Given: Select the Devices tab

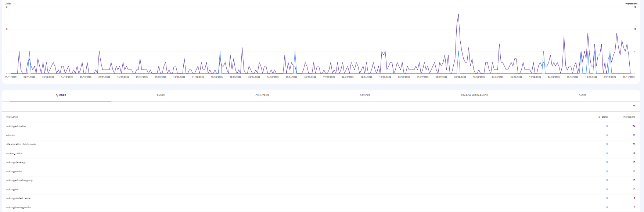Looking at the screenshot, I should (365, 96).
